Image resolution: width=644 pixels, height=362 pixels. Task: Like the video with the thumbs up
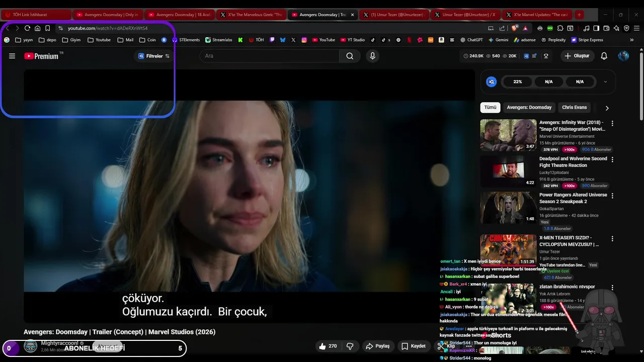[x=328, y=346]
